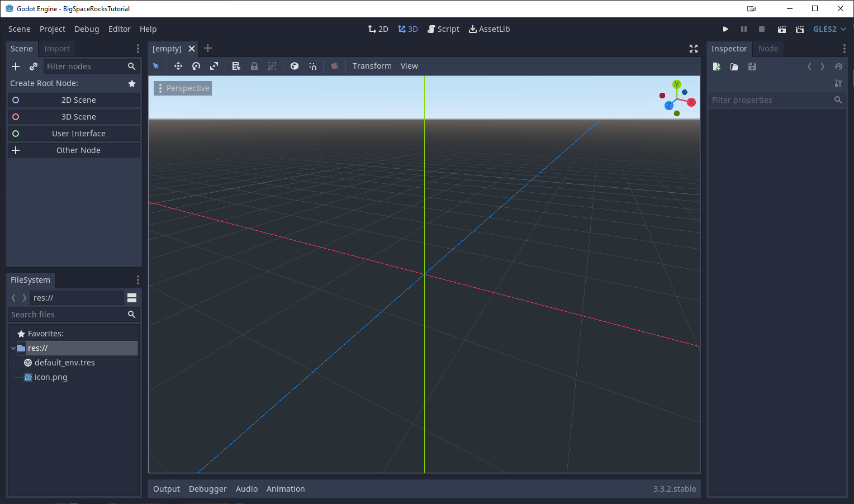Toggle use snap mode
The height and width of the screenshot is (504, 854).
point(313,66)
